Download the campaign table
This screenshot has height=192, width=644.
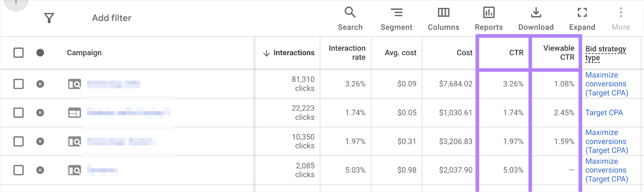pyautogui.click(x=536, y=19)
